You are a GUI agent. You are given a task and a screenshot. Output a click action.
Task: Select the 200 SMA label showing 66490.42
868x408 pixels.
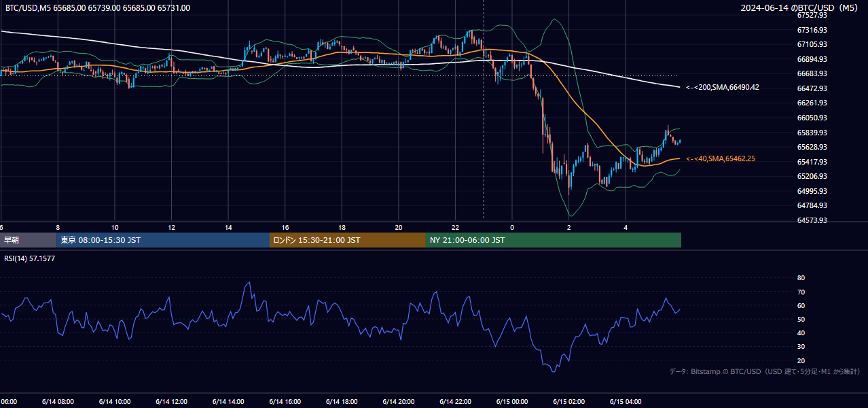coord(722,87)
